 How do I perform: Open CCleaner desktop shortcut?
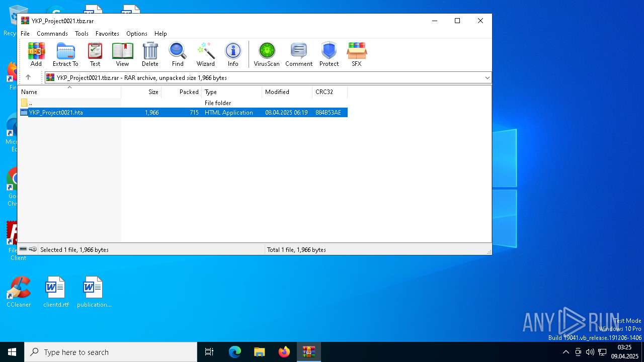pos(19,292)
